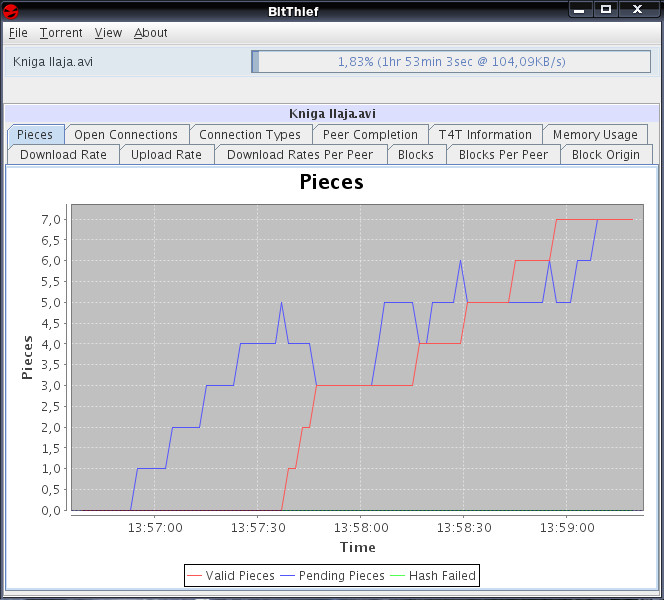
Task: Click the 13:57:00 time tick label
Action: [155, 528]
